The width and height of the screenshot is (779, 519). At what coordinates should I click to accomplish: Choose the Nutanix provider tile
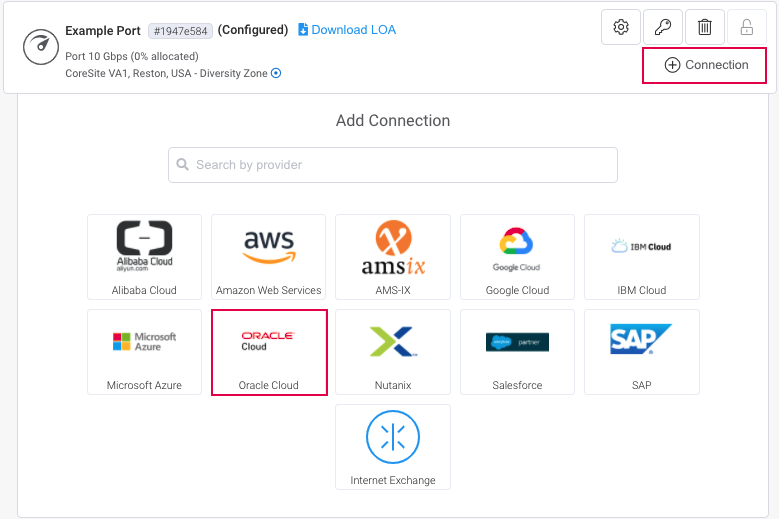[x=393, y=352]
